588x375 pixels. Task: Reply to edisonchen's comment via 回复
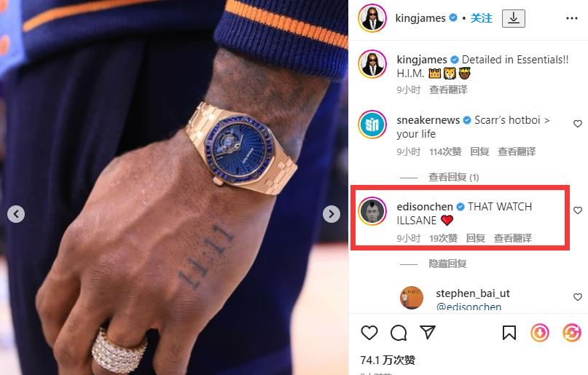point(475,238)
